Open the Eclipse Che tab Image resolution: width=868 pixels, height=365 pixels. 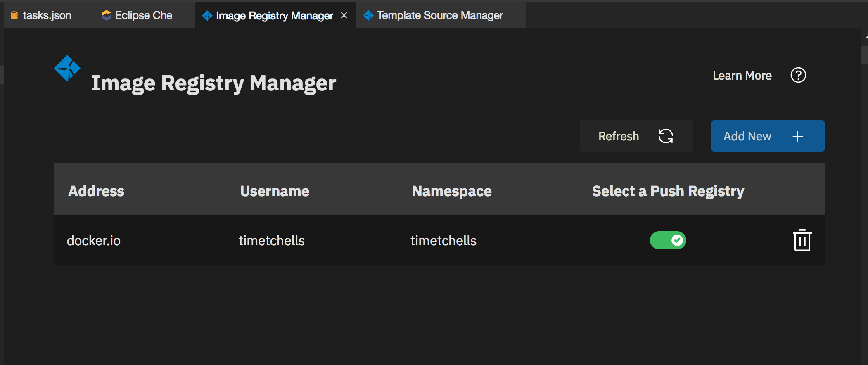click(143, 16)
